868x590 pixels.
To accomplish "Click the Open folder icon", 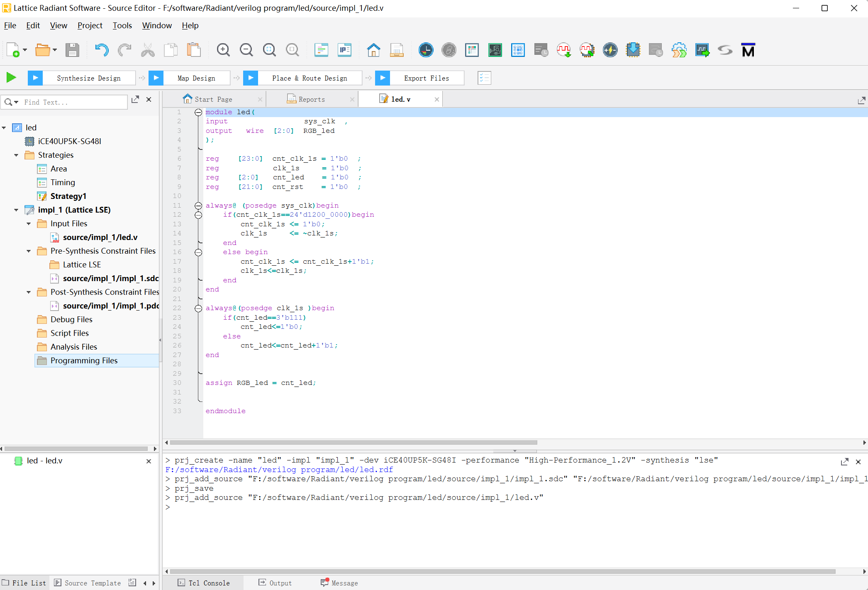I will [42, 50].
